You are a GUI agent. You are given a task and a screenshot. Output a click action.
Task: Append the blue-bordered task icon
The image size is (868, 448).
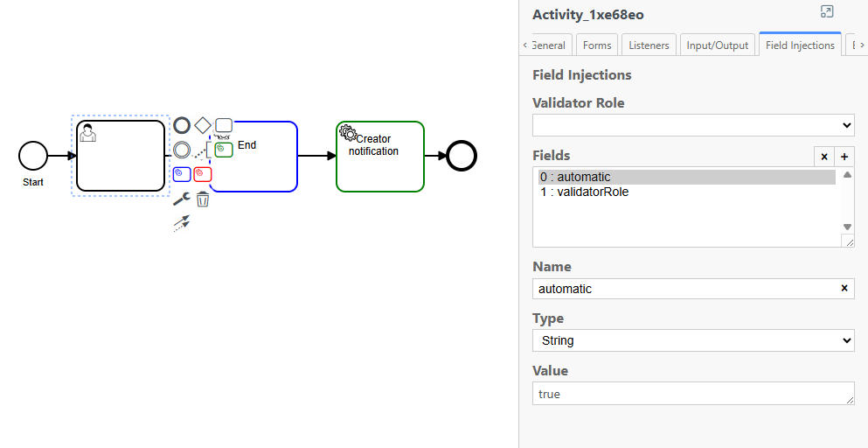(x=182, y=174)
